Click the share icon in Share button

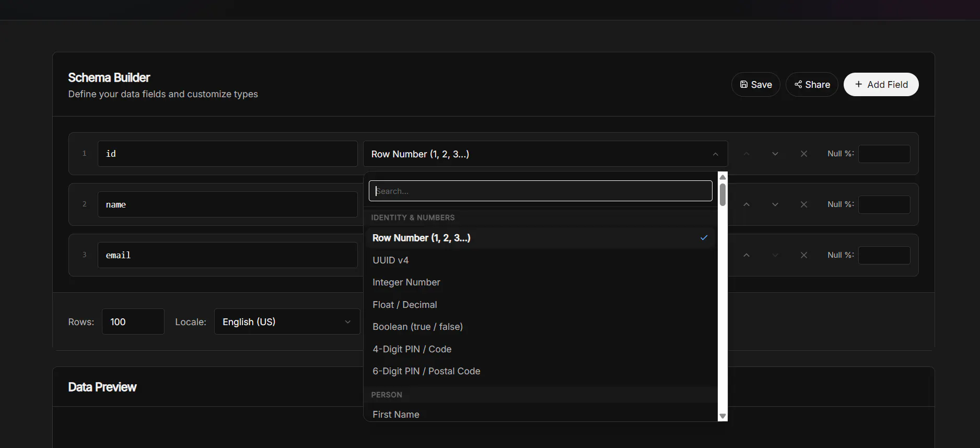pos(798,84)
